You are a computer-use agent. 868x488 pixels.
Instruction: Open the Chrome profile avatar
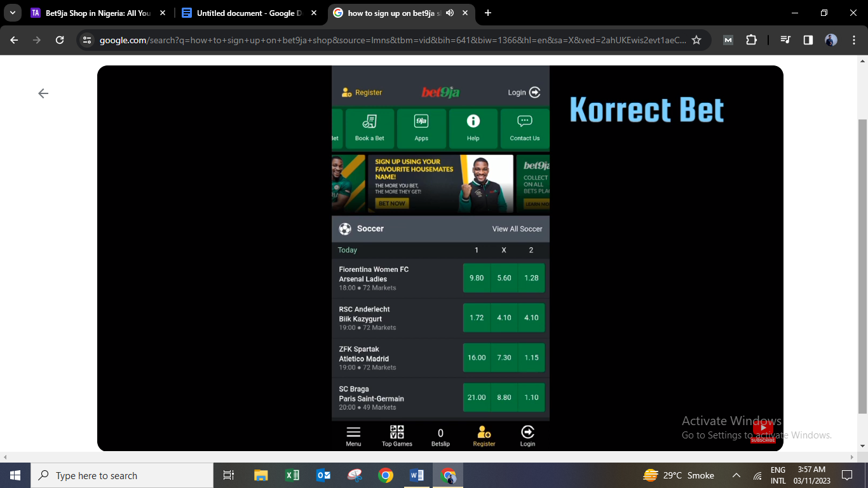click(831, 40)
